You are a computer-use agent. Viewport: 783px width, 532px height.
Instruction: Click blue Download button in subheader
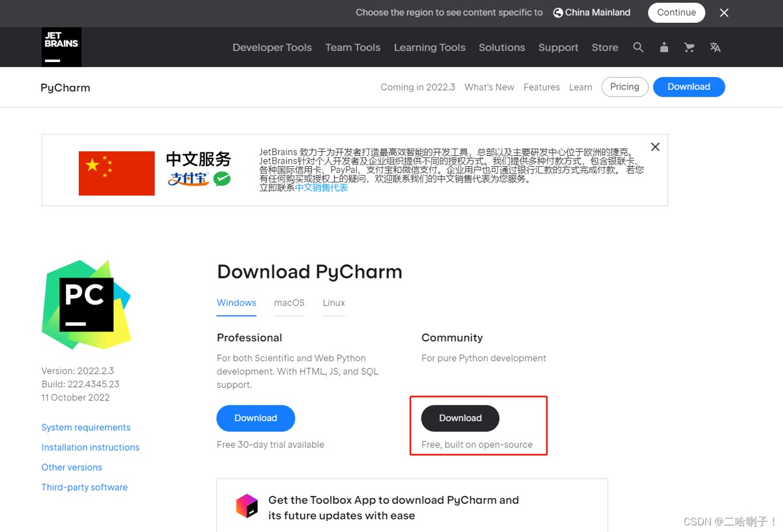pyautogui.click(x=689, y=87)
